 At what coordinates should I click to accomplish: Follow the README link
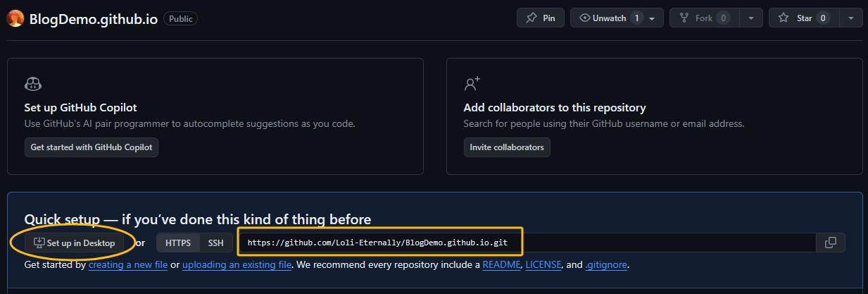(x=502, y=266)
